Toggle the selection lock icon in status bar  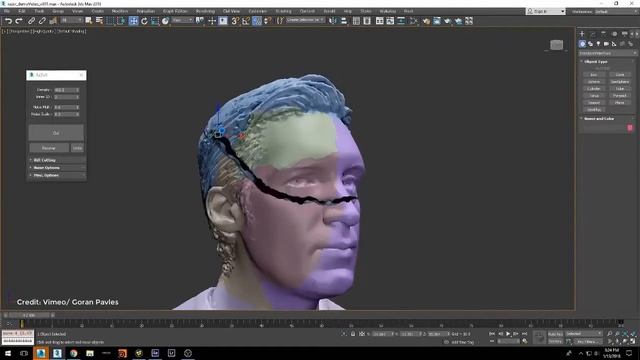(x=353, y=334)
